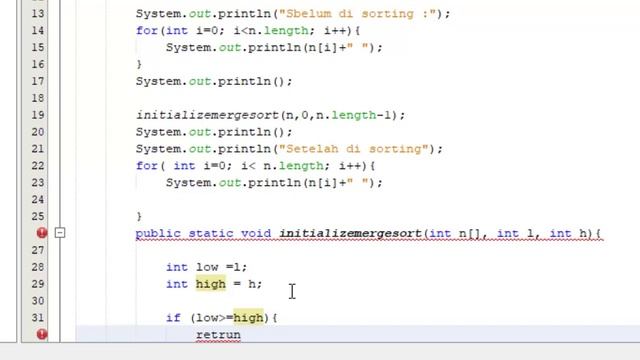Click the misspelled retrun keyword
This screenshot has width=640, height=360.
(x=218, y=335)
